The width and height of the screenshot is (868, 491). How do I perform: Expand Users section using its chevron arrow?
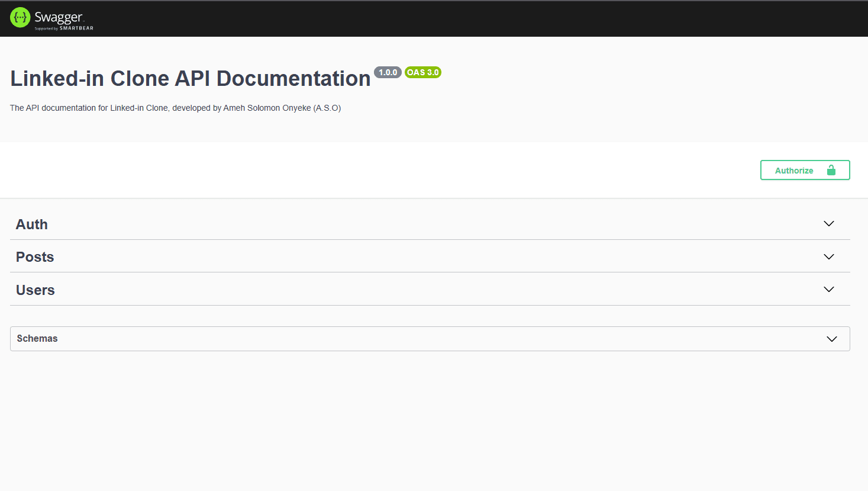click(828, 290)
